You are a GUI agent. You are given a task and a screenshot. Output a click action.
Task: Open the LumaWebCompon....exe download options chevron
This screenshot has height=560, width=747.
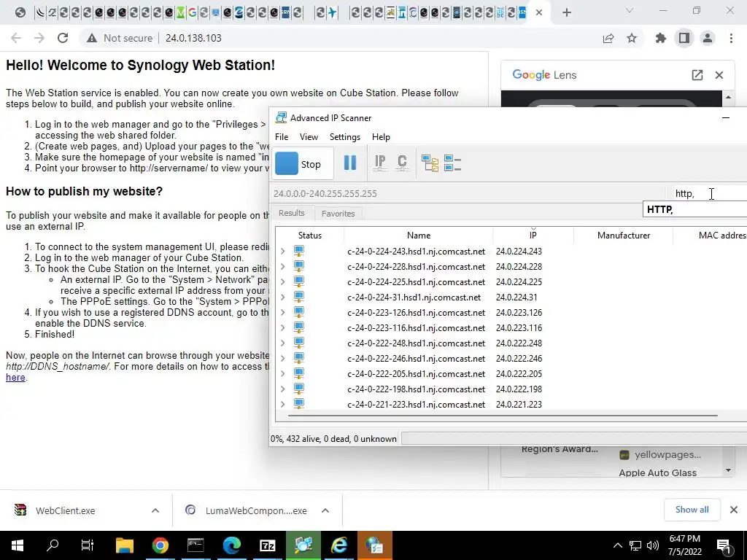pyautogui.click(x=325, y=510)
